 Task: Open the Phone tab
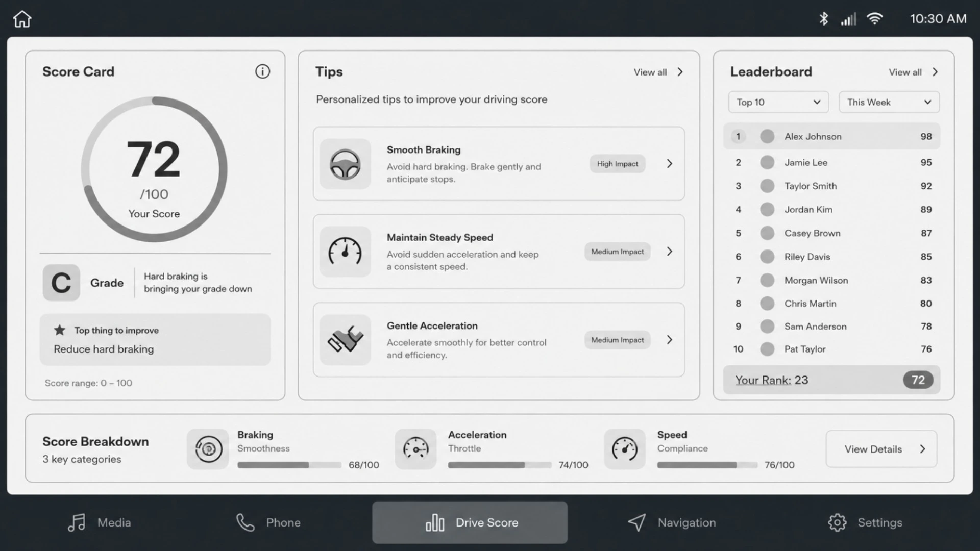point(268,522)
